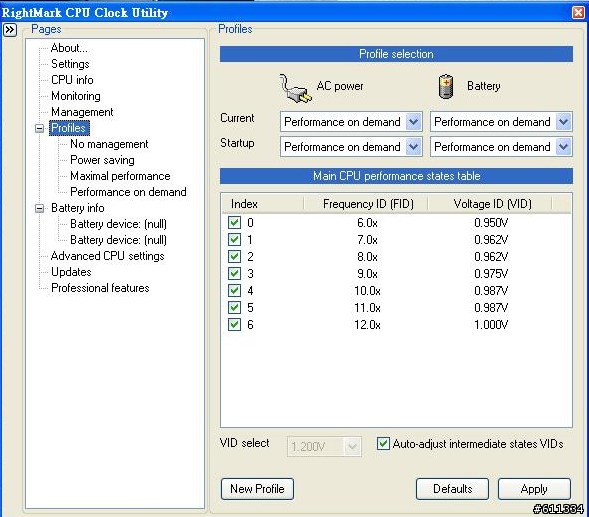Go to Advanced CPU settings
Viewport: 589px width, 517px height.
(x=108, y=256)
